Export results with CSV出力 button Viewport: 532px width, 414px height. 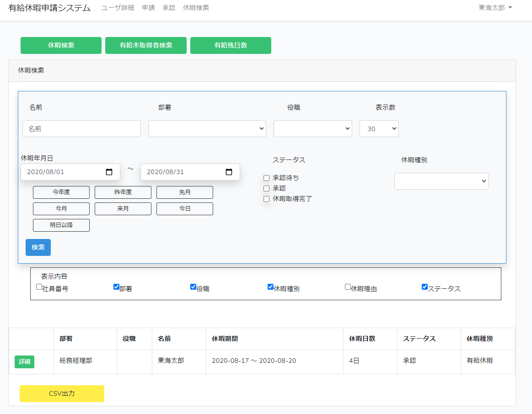pyautogui.click(x=62, y=394)
